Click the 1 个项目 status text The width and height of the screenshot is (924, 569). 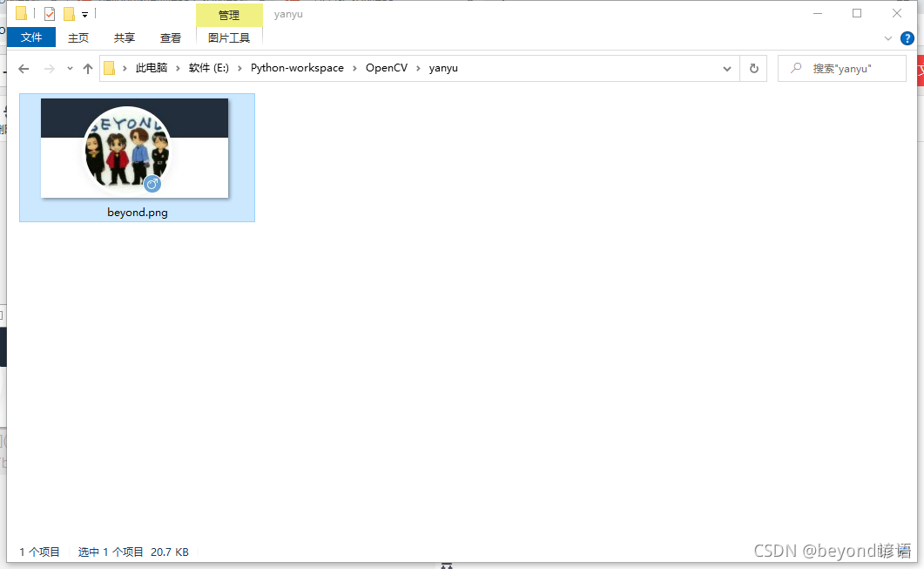[x=39, y=552]
